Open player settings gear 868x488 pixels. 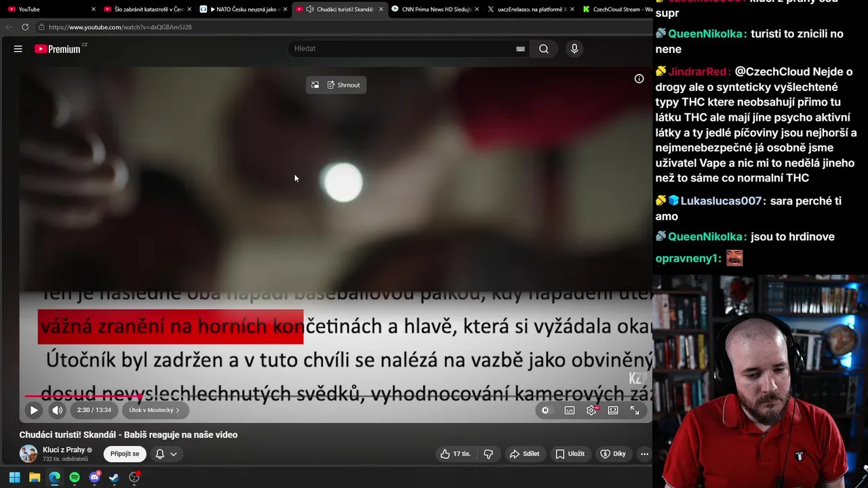[x=591, y=410]
